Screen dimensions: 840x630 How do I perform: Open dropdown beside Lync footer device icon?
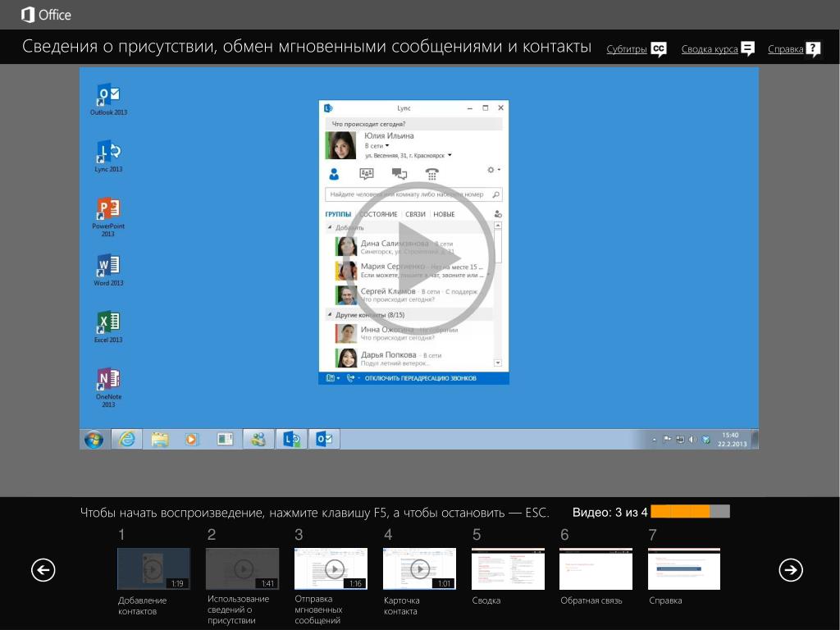(x=339, y=378)
